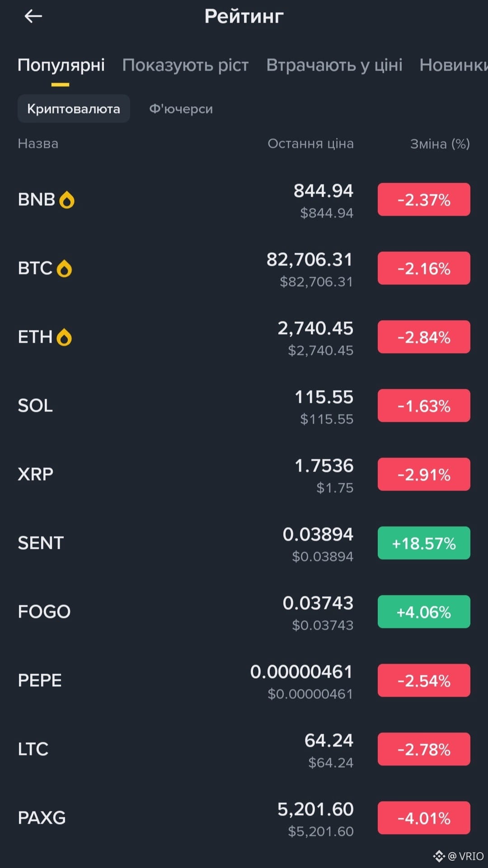
Task: Sort list by Назва column
Action: click(x=38, y=144)
